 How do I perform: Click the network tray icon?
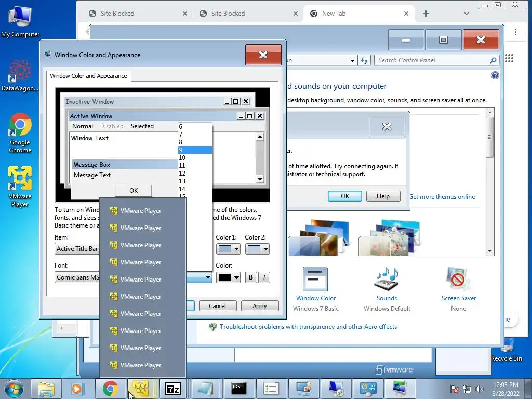(467, 389)
